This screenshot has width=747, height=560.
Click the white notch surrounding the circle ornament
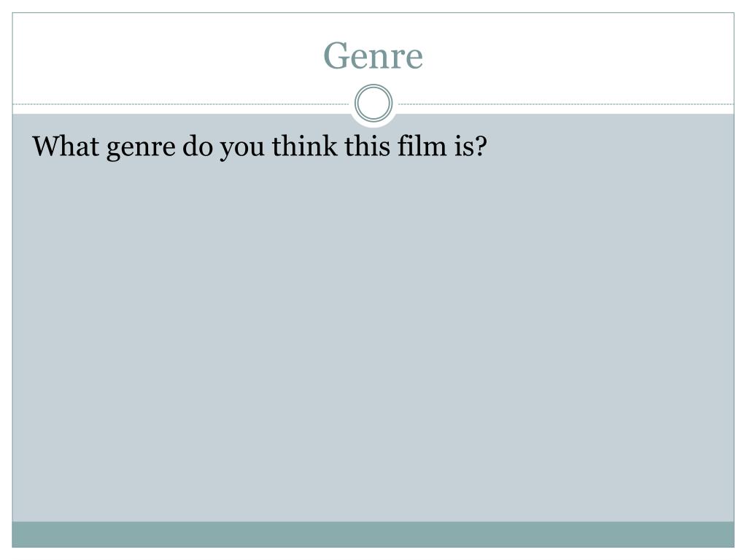373,124
